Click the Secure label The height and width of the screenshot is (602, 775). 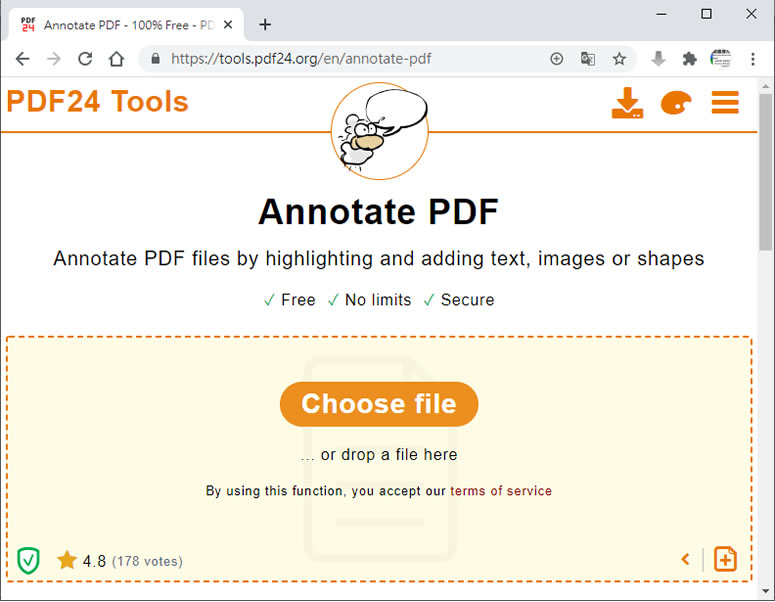[x=459, y=300]
